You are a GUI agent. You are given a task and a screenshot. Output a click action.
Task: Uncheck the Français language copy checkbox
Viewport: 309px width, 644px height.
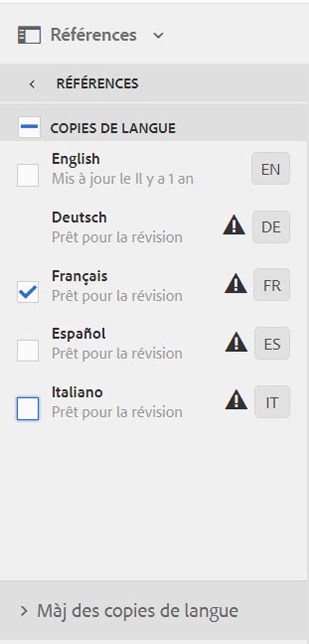(x=28, y=292)
